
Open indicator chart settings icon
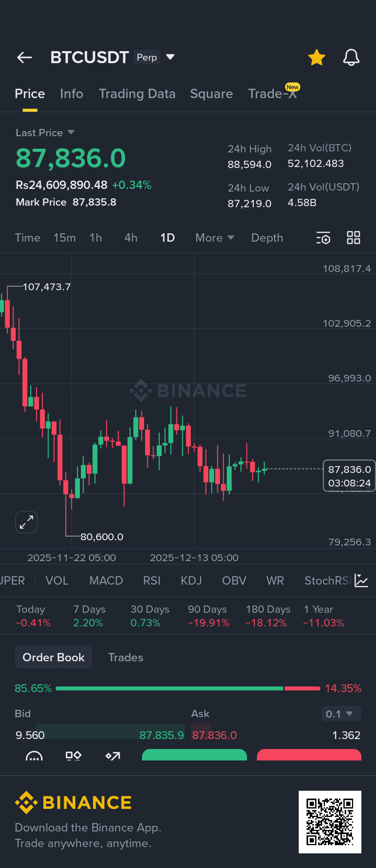361,580
